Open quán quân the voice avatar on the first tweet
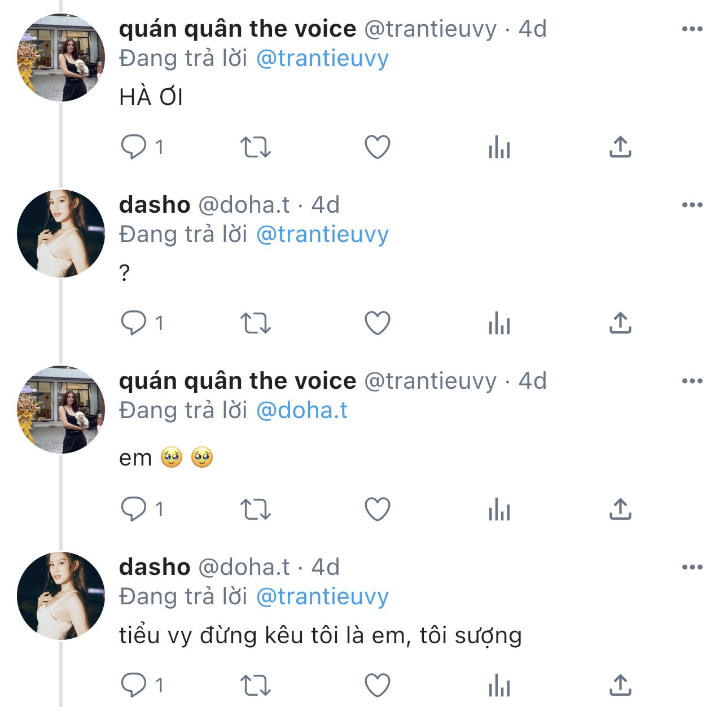The image size is (728, 707). (61, 58)
